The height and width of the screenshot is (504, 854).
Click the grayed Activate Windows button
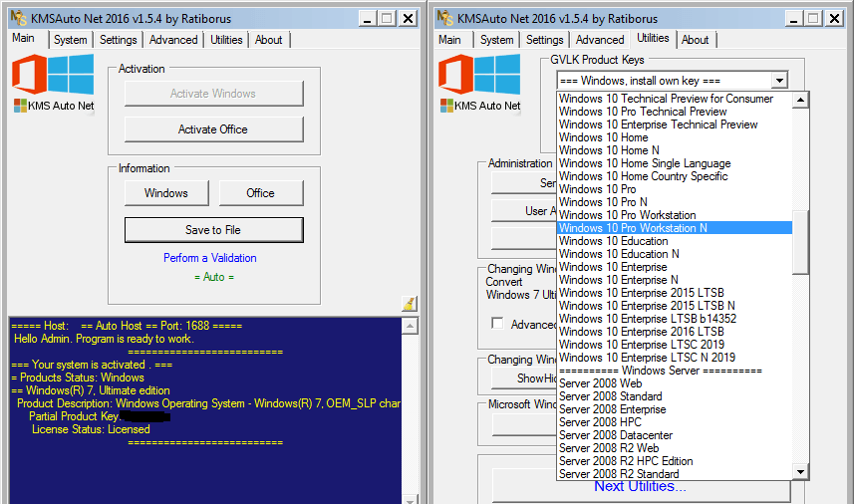[213, 94]
